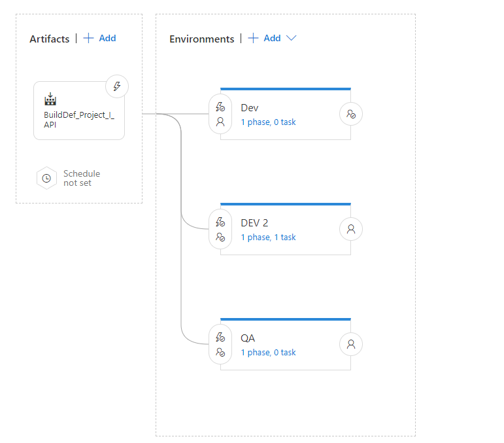Open pre-deployment conditions for QA environment
Viewport: 504px width, 443px height.
point(220,344)
